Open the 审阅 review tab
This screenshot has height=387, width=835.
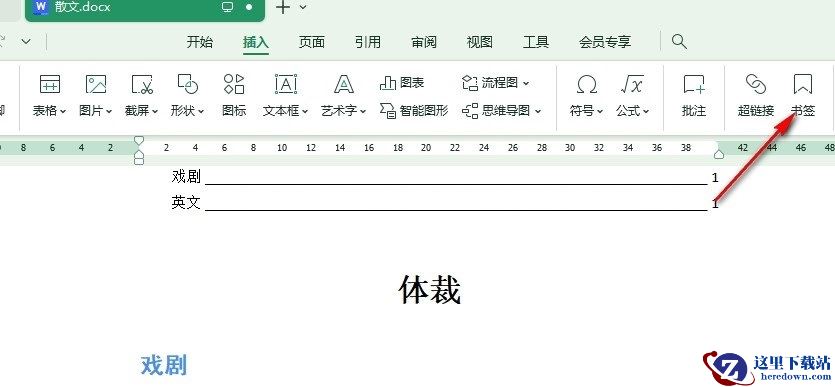[x=424, y=42]
